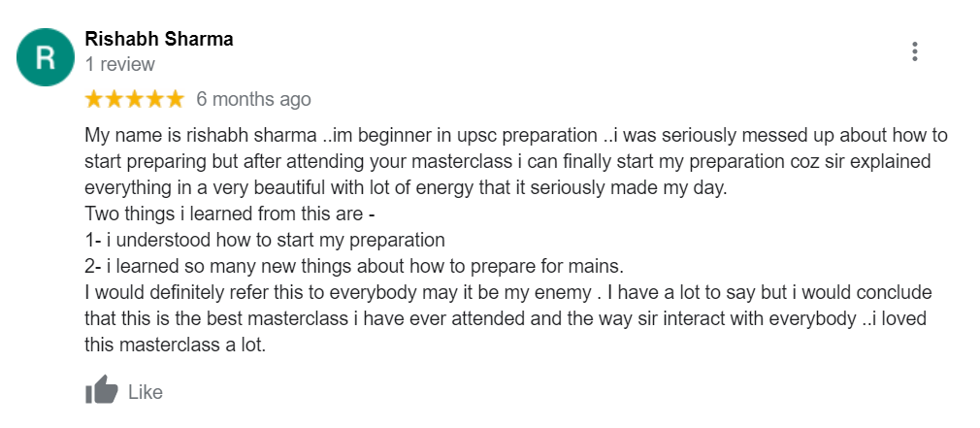Viewport: 980px width, 428px height.
Task: Open Rishabh Sharma's reviewer name link
Action: [x=159, y=39]
